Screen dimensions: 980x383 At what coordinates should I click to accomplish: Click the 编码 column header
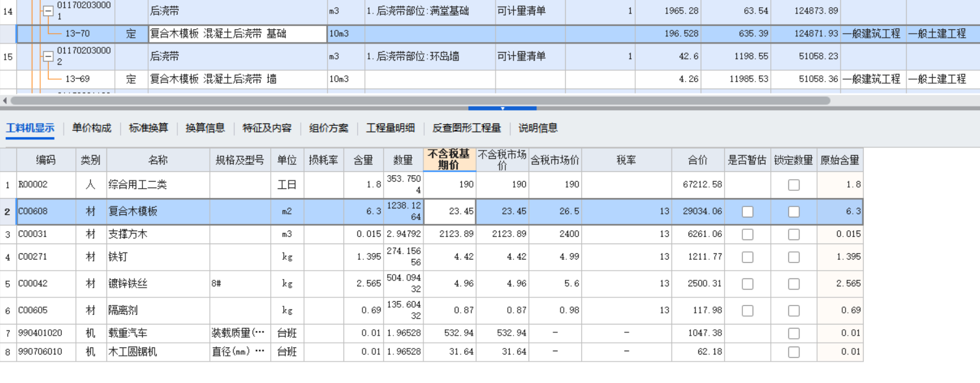46,160
